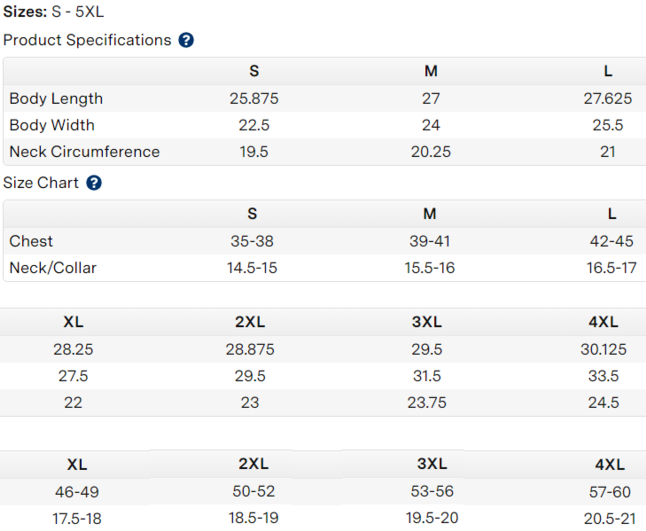Select the 27.625 body length value
646x531 pixels.
[608, 99]
